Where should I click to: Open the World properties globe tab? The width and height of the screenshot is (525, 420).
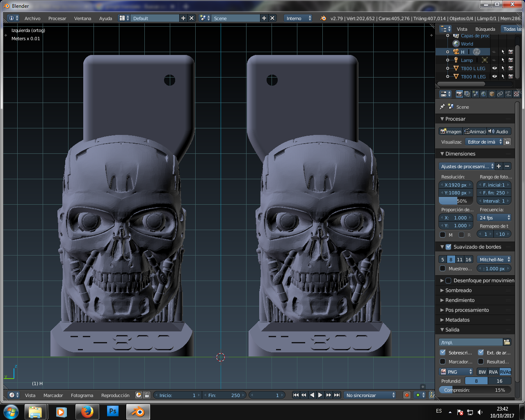pyautogui.click(x=484, y=94)
